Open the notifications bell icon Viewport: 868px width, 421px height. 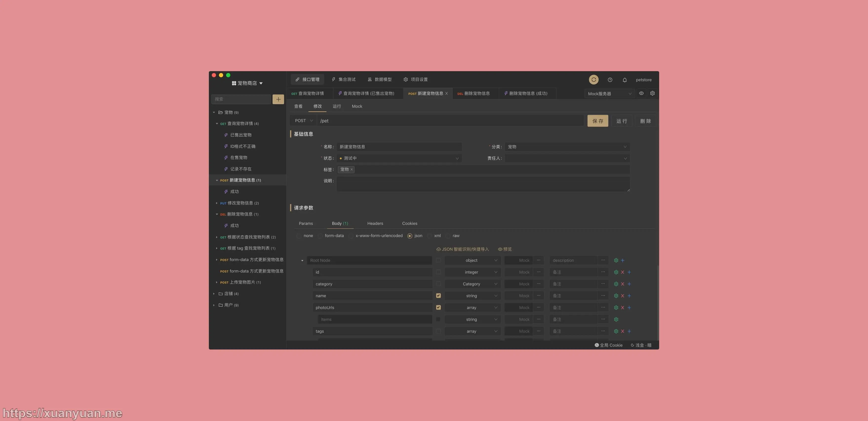pos(624,80)
